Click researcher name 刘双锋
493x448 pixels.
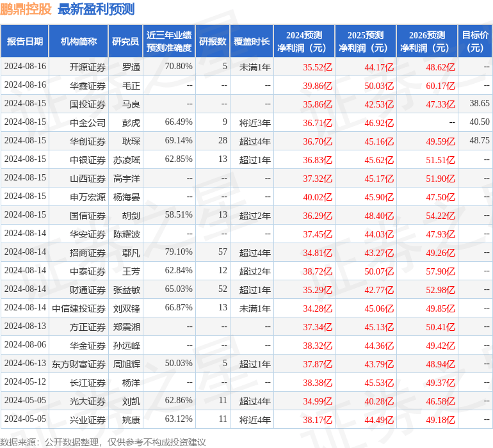[x=127, y=308]
